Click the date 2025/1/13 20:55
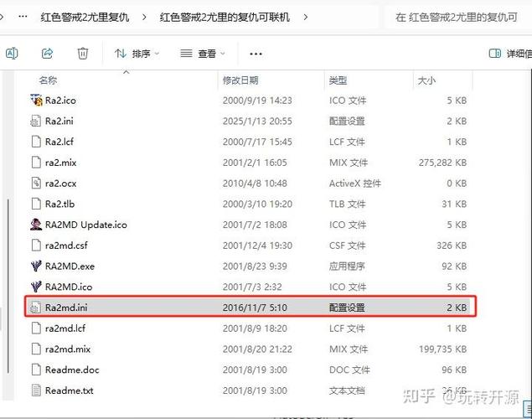Viewport: 532px width, 419px height. tap(257, 122)
